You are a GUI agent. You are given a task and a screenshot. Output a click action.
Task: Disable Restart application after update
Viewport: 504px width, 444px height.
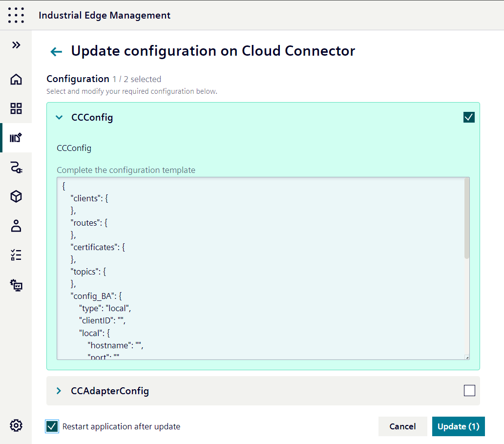(52, 426)
